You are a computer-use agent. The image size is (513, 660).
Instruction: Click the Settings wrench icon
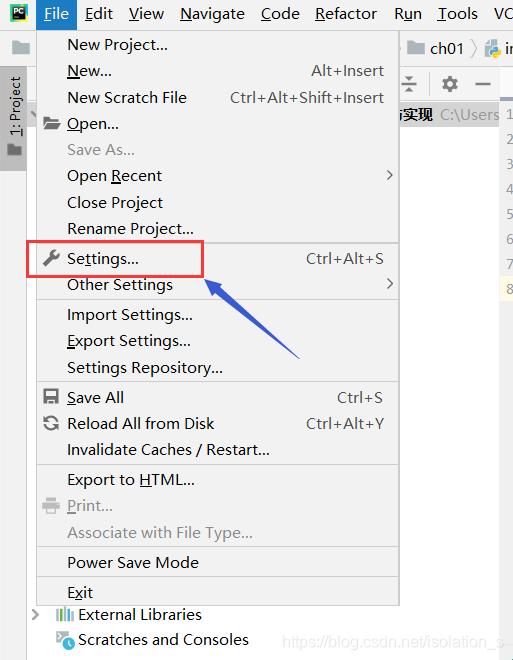[51, 258]
